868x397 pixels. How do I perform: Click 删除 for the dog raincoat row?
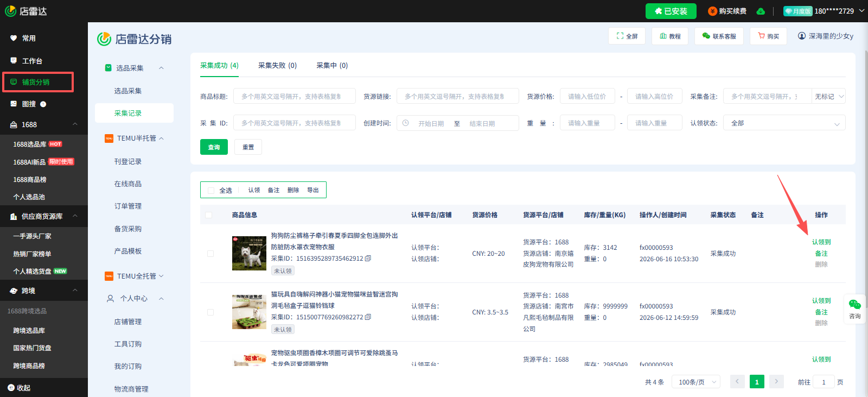click(821, 264)
